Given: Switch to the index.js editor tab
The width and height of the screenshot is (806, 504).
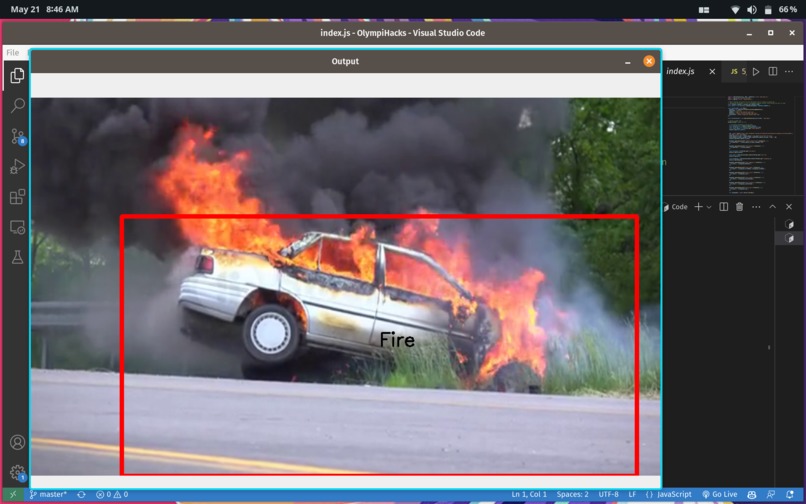Looking at the screenshot, I should point(680,71).
